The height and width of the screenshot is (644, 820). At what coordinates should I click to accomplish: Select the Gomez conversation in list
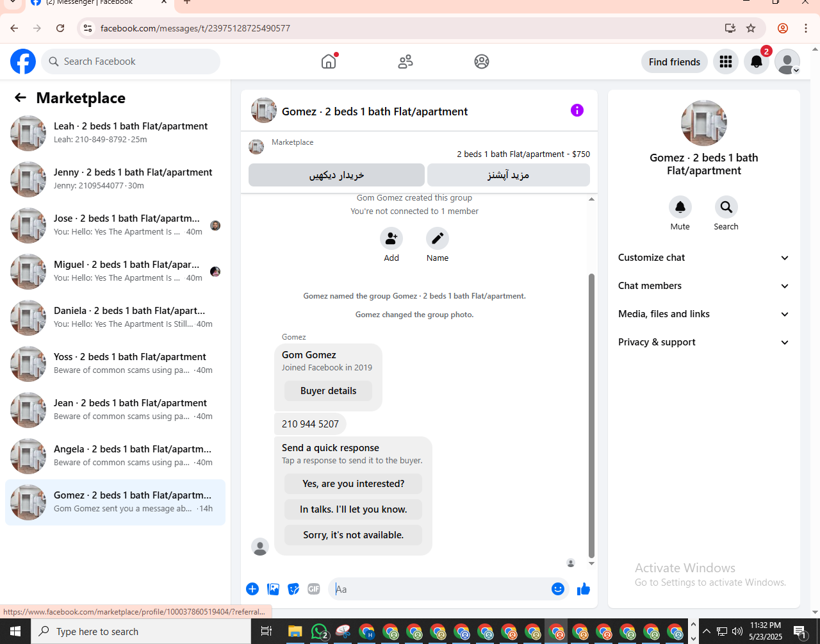point(115,502)
